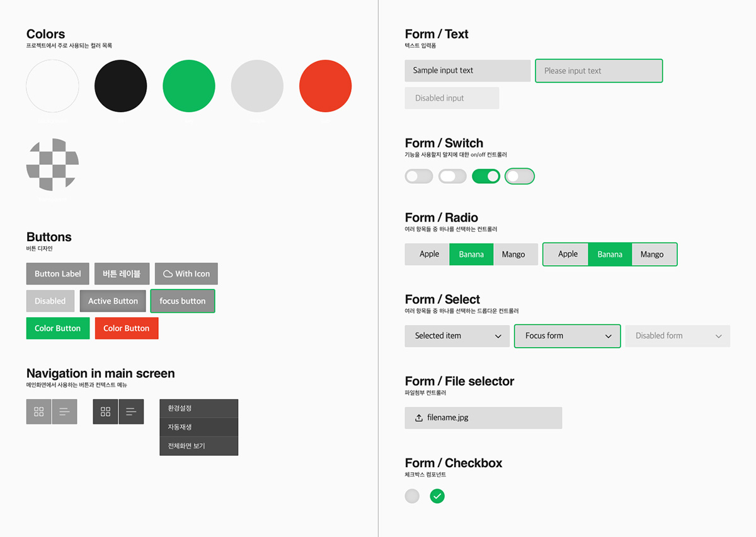This screenshot has width=756, height=537.
Task: Pick the red color swatch
Action: coord(325,86)
